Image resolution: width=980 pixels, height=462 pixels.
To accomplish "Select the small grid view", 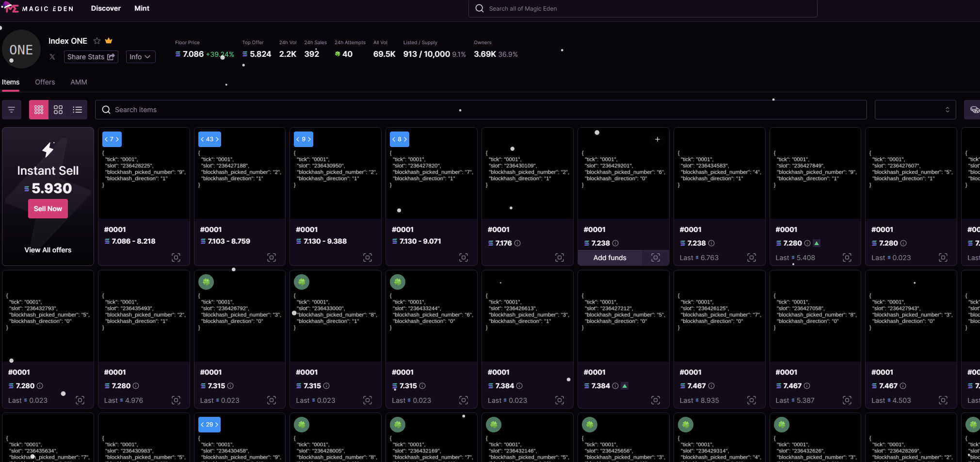I will coord(39,110).
